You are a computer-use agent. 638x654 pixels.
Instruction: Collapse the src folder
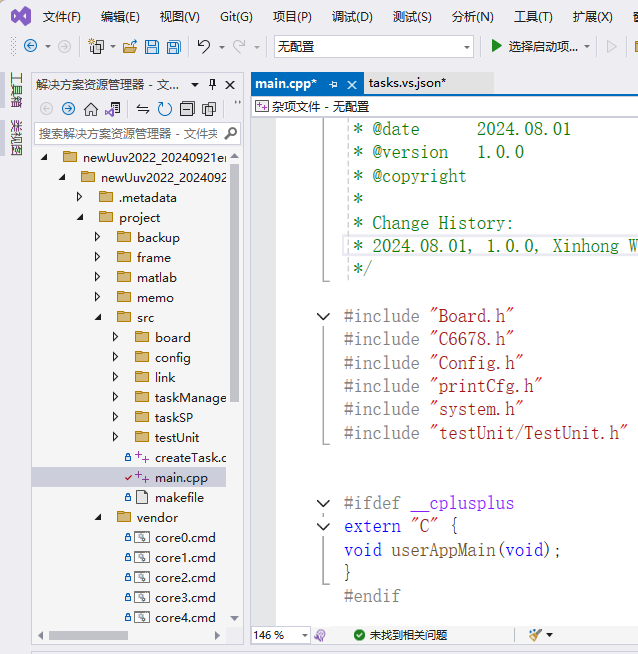98,317
